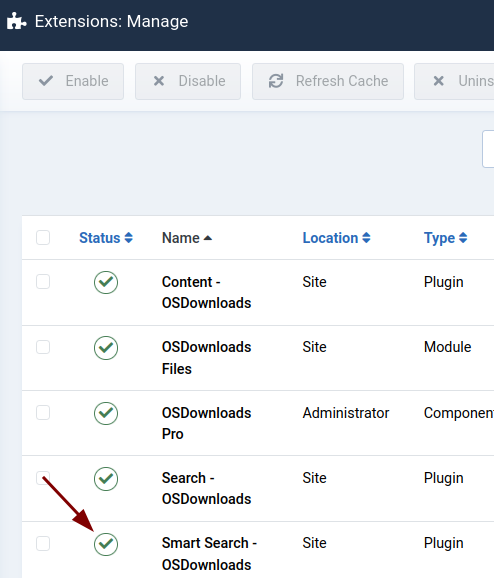Toggle enabled status of Search - OSDownloads
Screen dimensions: 494x578
(106, 479)
